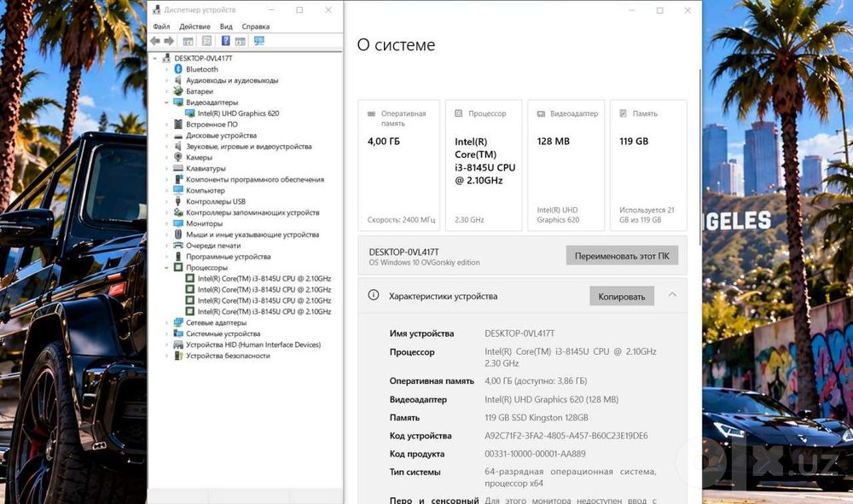
Task: Open the Файл menu
Action: pyautogui.click(x=161, y=26)
